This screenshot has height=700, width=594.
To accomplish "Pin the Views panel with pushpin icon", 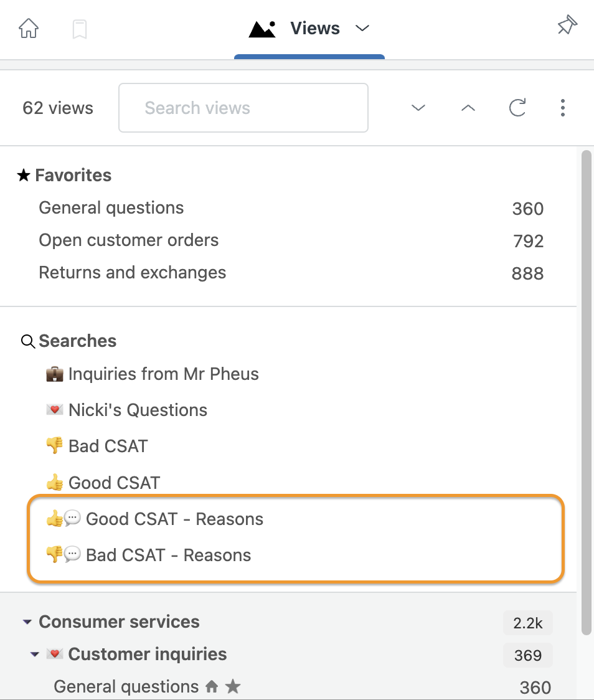I will pyautogui.click(x=567, y=25).
